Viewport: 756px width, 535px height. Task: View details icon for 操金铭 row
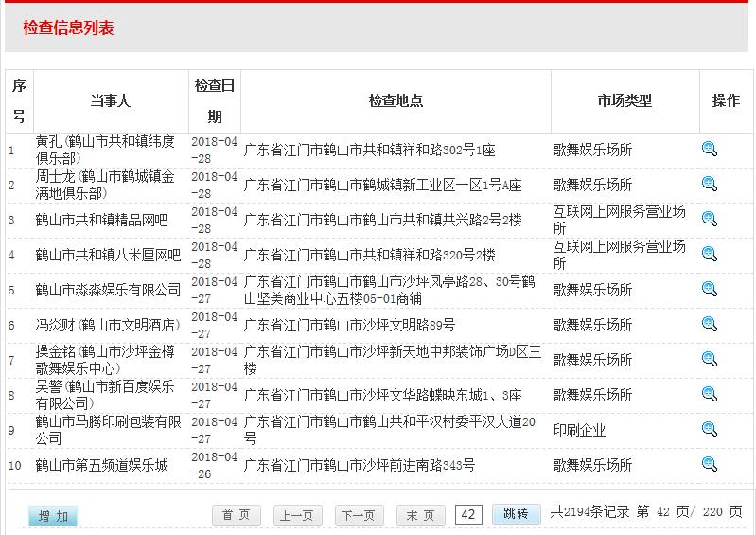[x=709, y=359]
